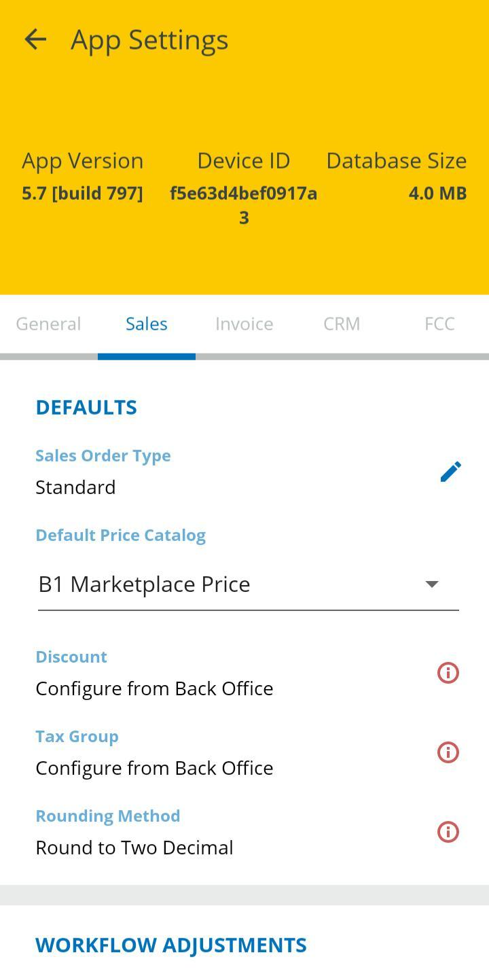Show info for Discount setting
This screenshot has width=489, height=980.
pos(448,673)
